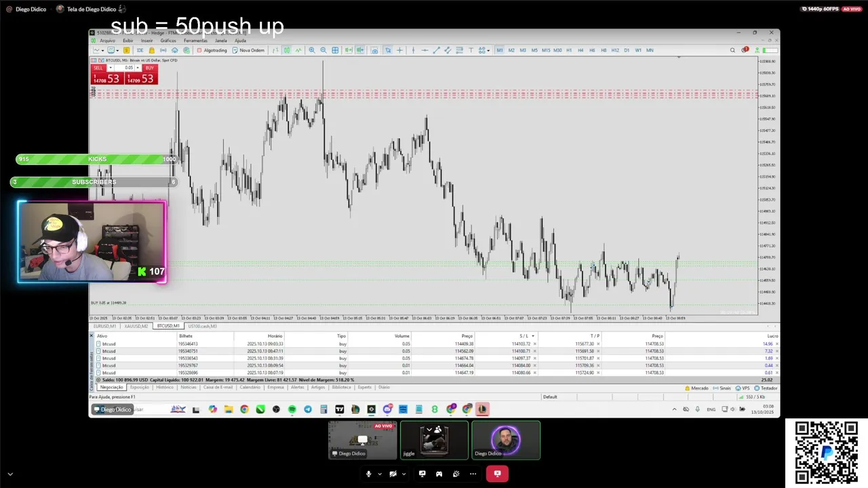Open the Histórico terminal tab
This screenshot has height=488, width=868.
165,387
